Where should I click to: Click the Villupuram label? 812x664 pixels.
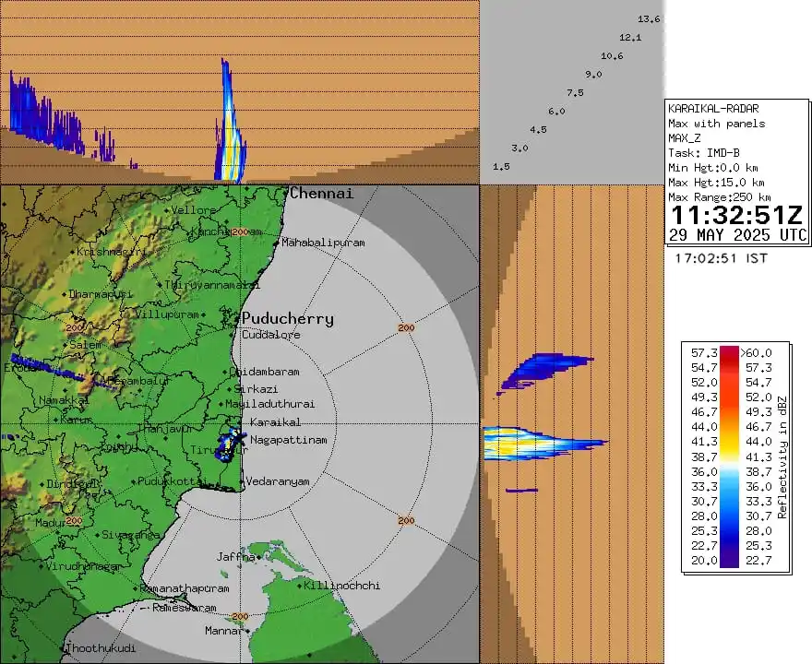point(167,314)
